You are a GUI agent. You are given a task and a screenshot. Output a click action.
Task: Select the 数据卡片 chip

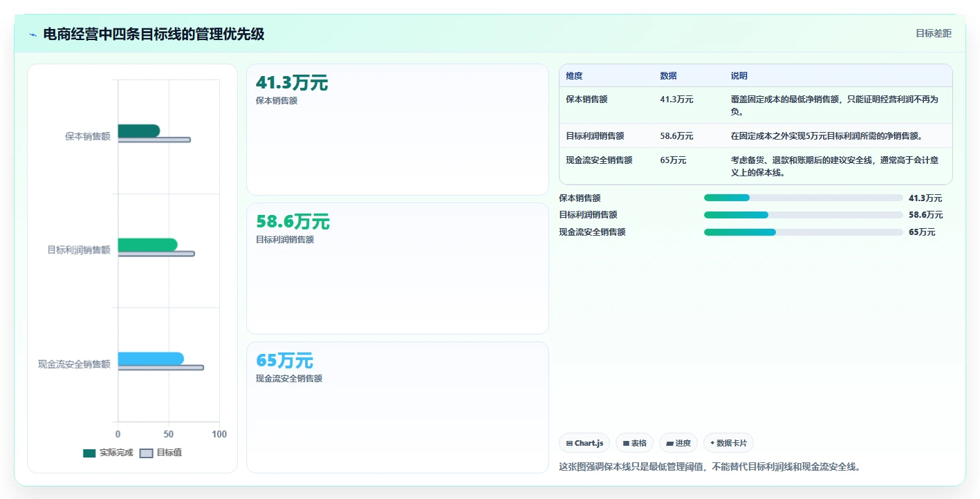729,443
